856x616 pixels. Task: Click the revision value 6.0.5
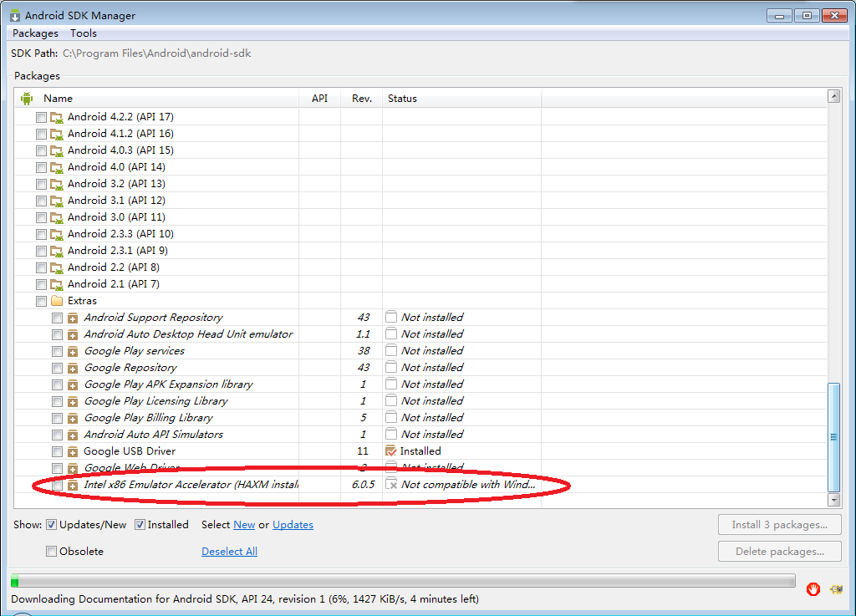(x=363, y=485)
